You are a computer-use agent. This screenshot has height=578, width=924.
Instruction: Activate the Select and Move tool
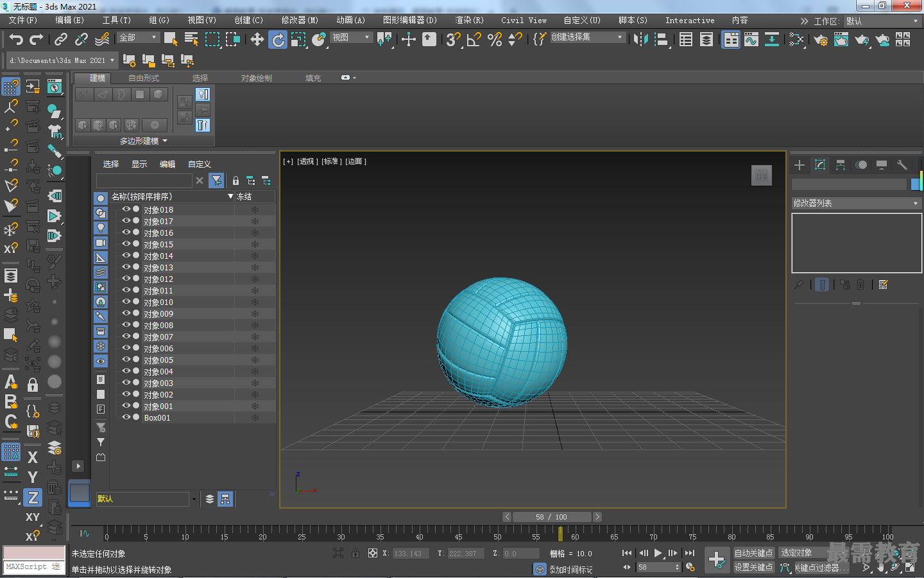click(257, 40)
